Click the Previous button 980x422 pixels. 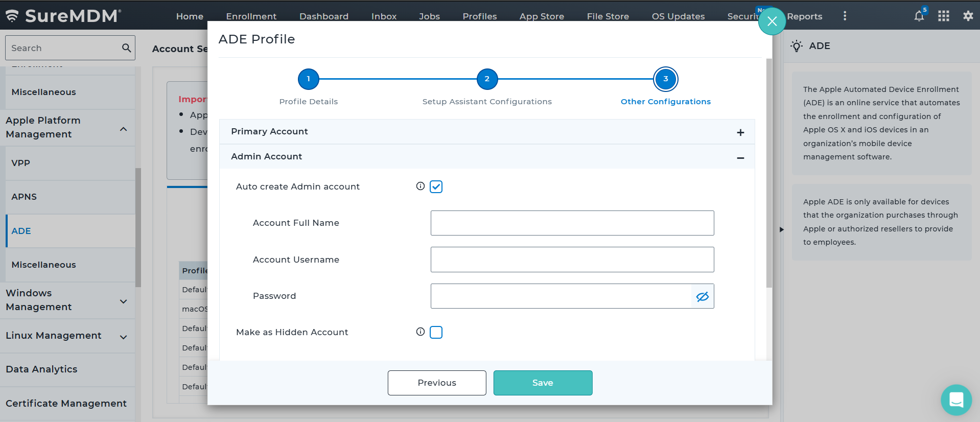(x=436, y=383)
